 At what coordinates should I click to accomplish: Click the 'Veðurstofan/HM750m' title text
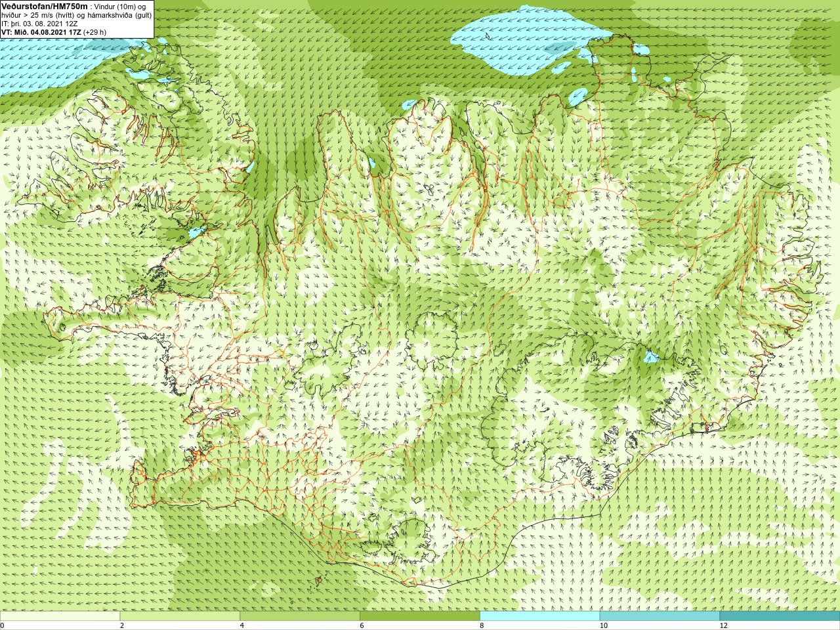(45, 6)
